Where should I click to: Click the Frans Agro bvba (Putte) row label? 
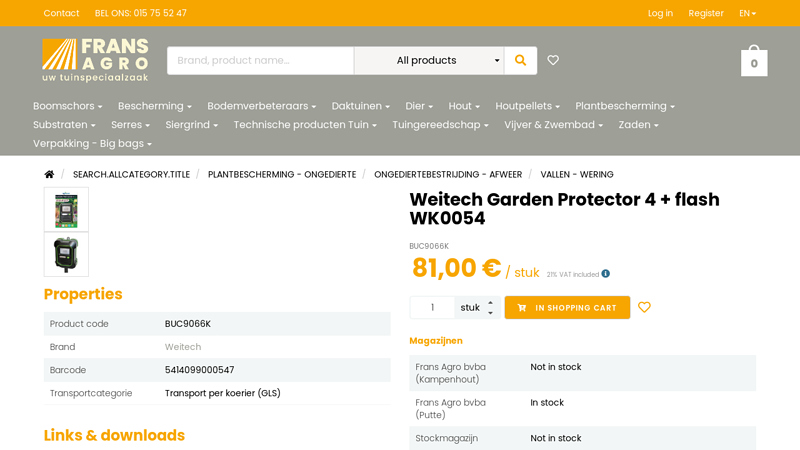[451, 409]
